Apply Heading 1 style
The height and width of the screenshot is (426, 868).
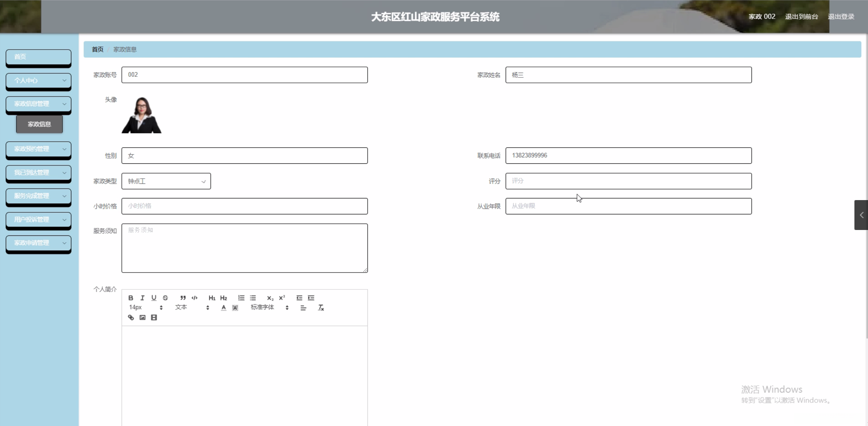[x=212, y=298]
